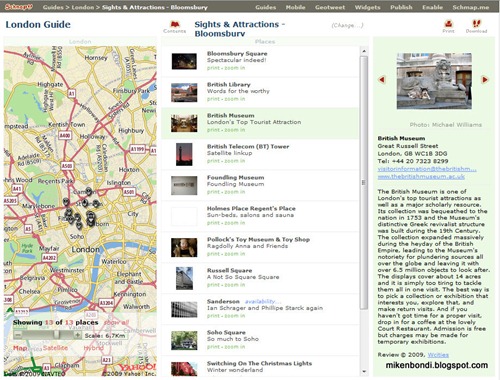This screenshot has width=500, height=380.
Task: Show the previous photo with left arrow
Action: (382, 80)
